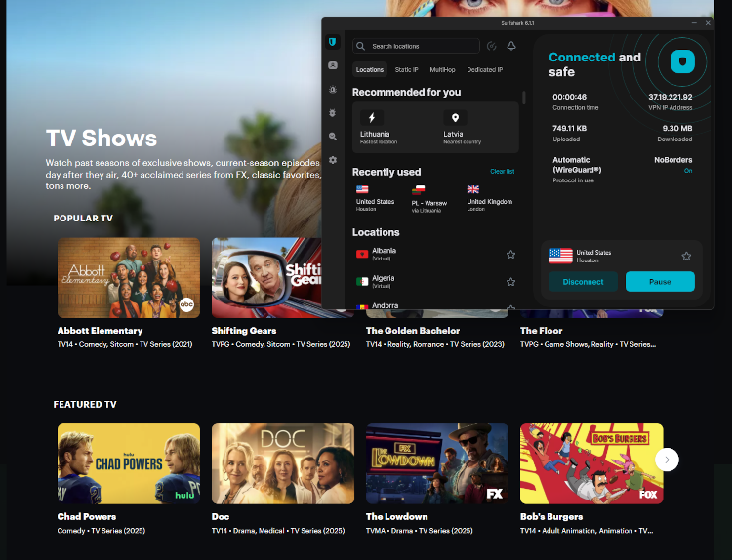Click the Clear list link
Image resolution: width=732 pixels, height=560 pixels.
tap(503, 172)
